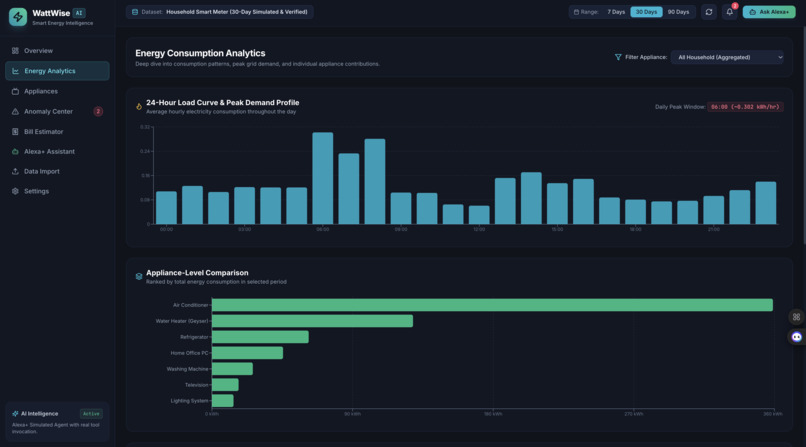Click the dataset database icon
Screen dimensions: 806x447
(135, 12)
